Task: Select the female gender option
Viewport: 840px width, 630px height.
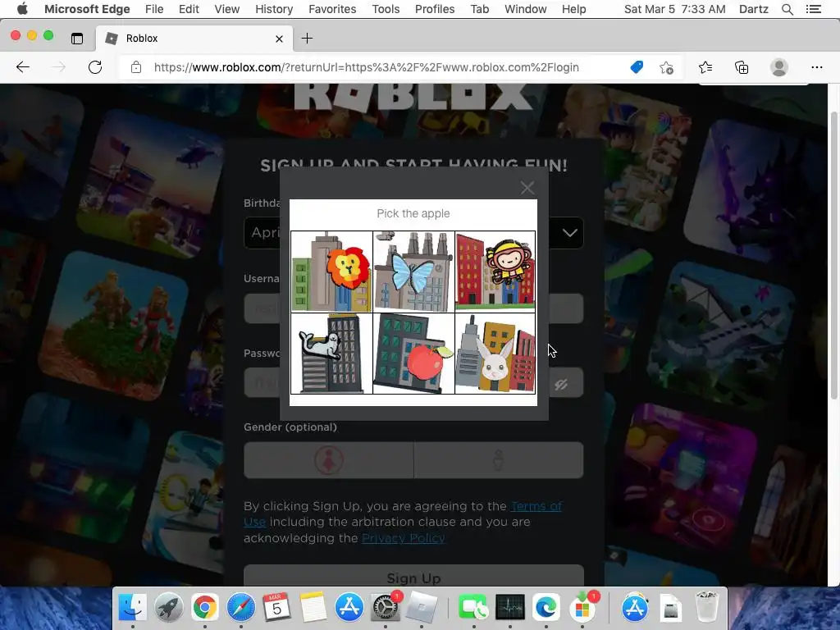Action: 328,460
